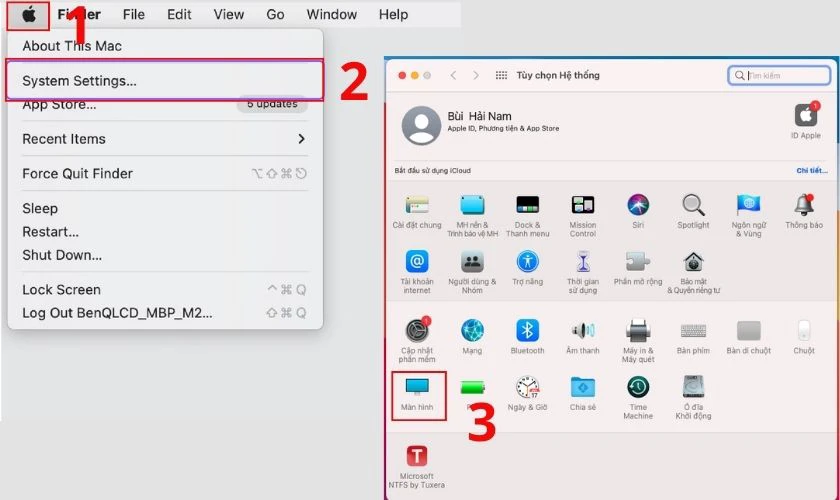Viewport: 840px width, 500px height.
Task: Open Bảo mật & Quyền riêng tư
Action: (x=693, y=262)
